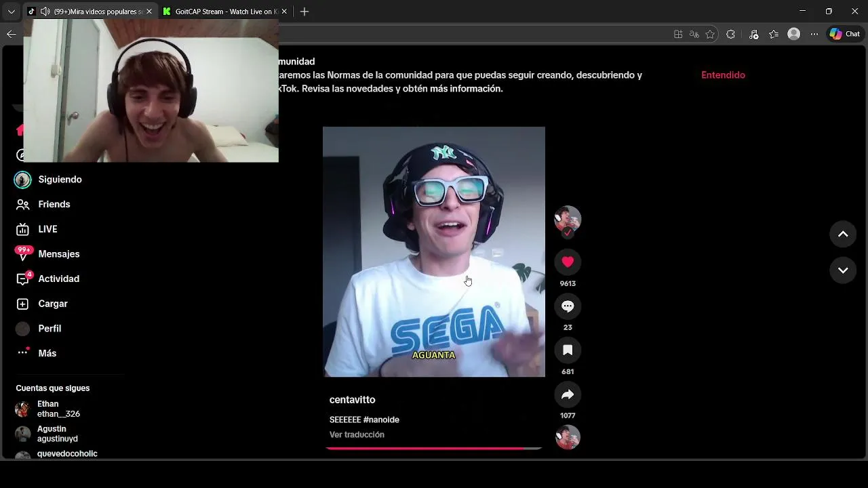The width and height of the screenshot is (868, 488).
Task: Open followed account quevedocoholic
Action: (x=68, y=454)
